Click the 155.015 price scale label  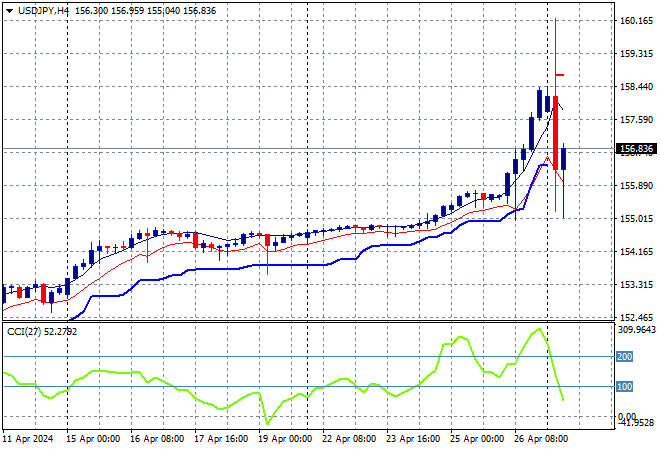[636, 218]
